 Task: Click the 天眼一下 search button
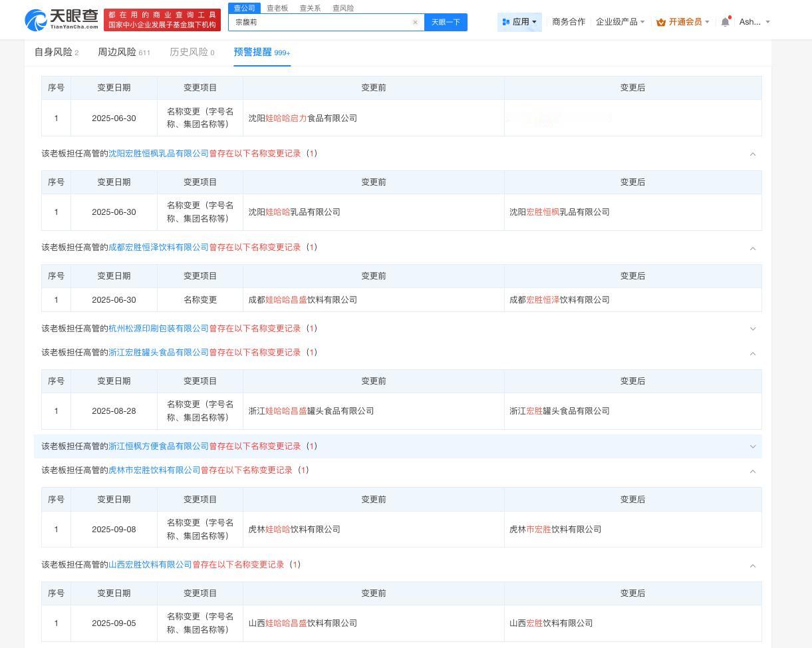pos(446,22)
